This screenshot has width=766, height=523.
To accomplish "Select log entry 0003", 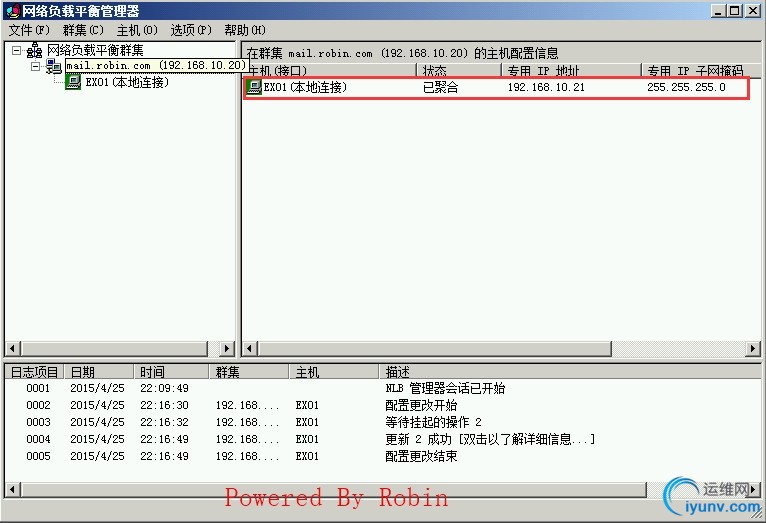I will click(x=383, y=422).
